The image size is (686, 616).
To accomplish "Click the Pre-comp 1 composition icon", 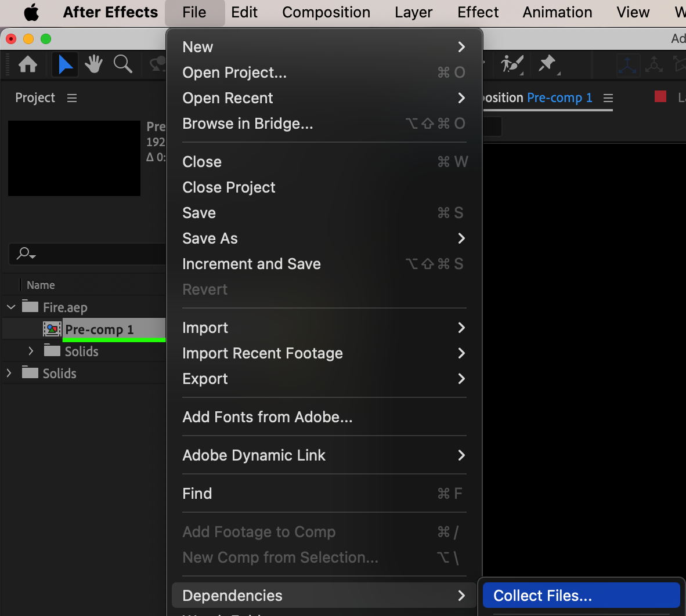I will (52, 329).
